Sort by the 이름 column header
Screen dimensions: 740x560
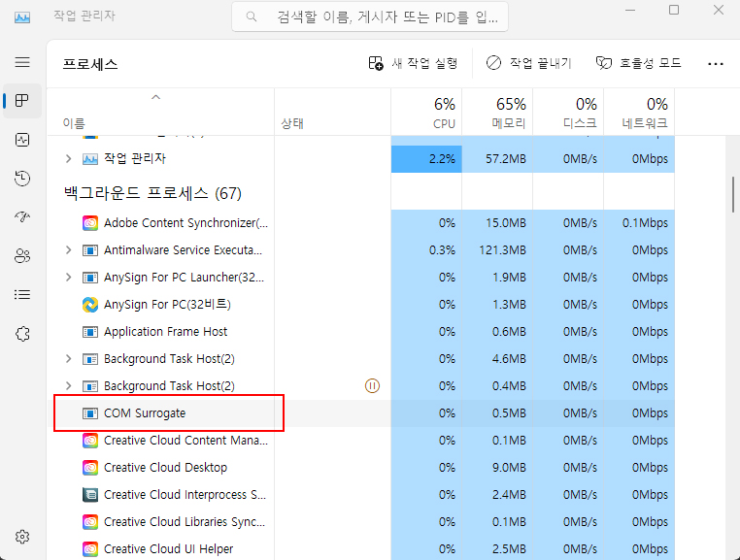click(160, 112)
